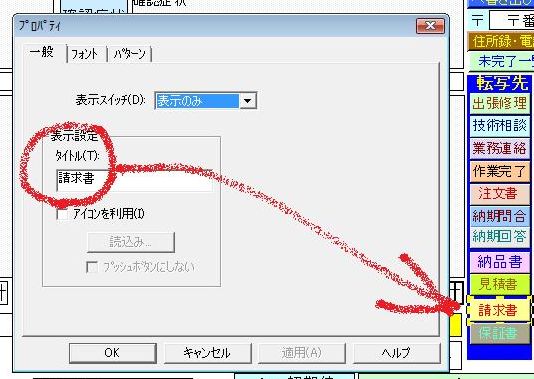Click the キャンセル button

207,353
